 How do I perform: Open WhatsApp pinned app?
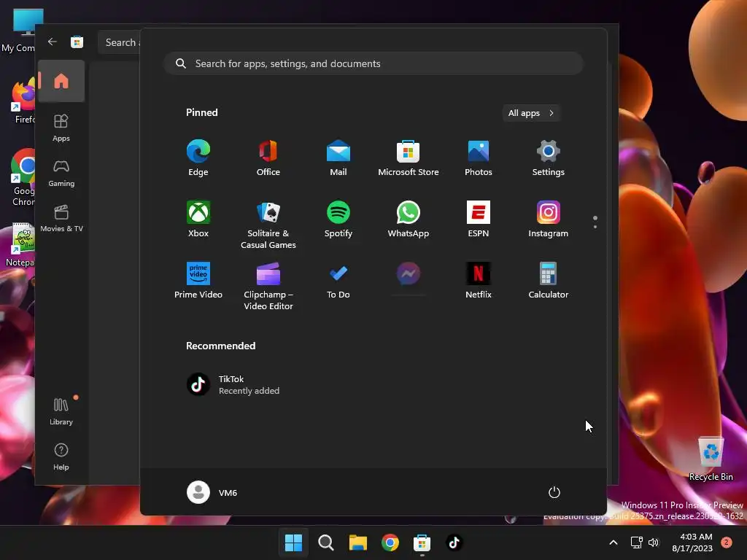pyautogui.click(x=409, y=219)
